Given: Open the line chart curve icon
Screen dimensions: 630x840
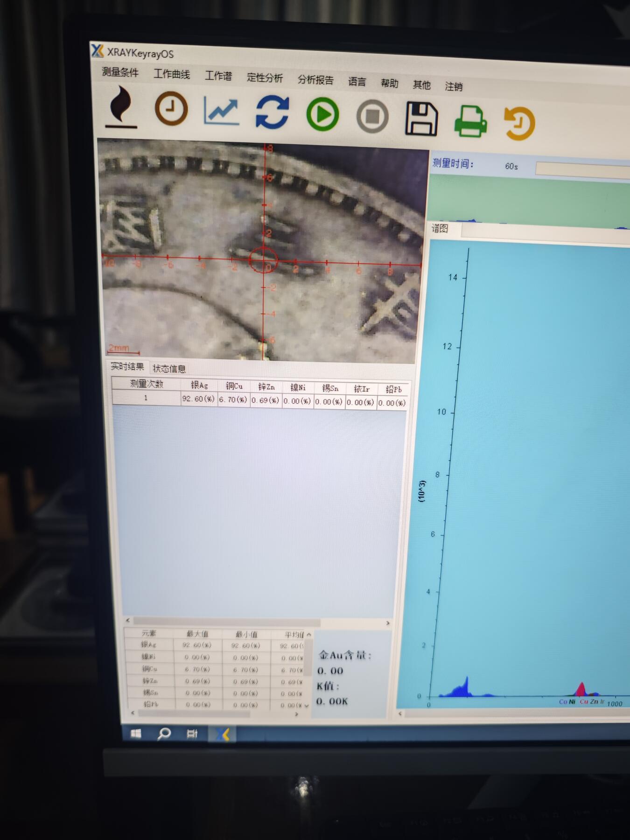Looking at the screenshot, I should [x=221, y=111].
